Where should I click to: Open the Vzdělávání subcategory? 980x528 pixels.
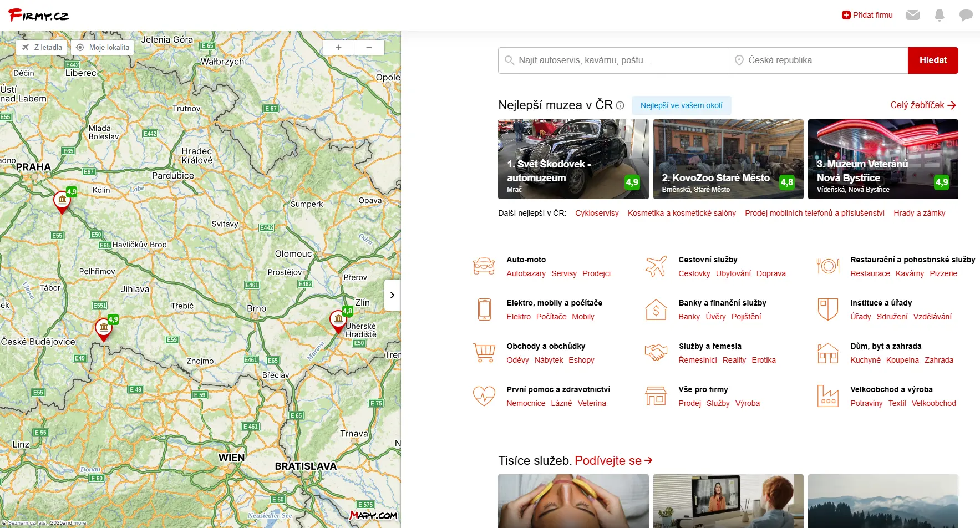pyautogui.click(x=932, y=317)
